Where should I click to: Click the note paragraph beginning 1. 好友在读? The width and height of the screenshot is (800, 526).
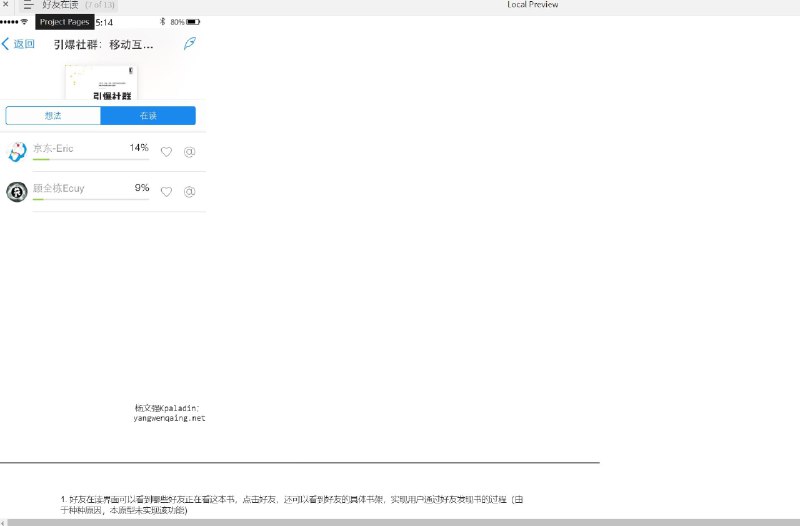tap(292, 505)
